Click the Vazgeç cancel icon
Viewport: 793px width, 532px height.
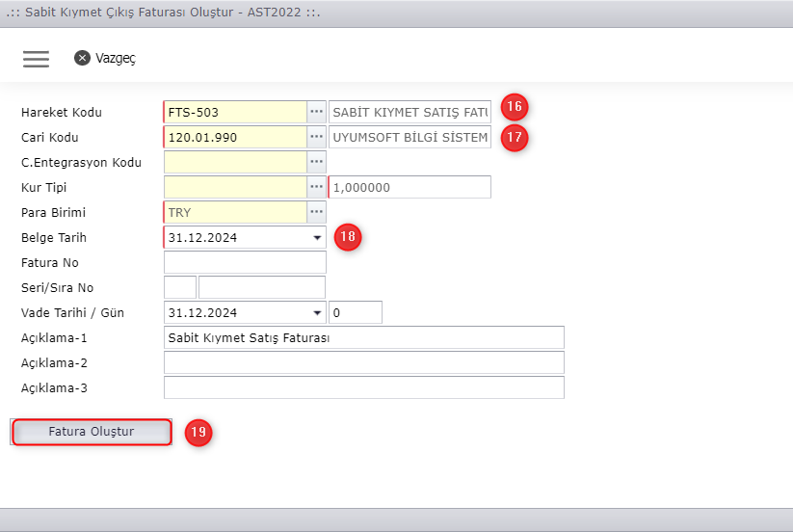pos(83,58)
